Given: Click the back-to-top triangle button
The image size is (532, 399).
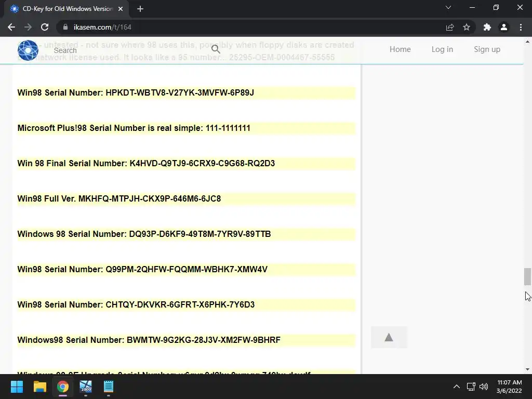Looking at the screenshot, I should (x=389, y=337).
